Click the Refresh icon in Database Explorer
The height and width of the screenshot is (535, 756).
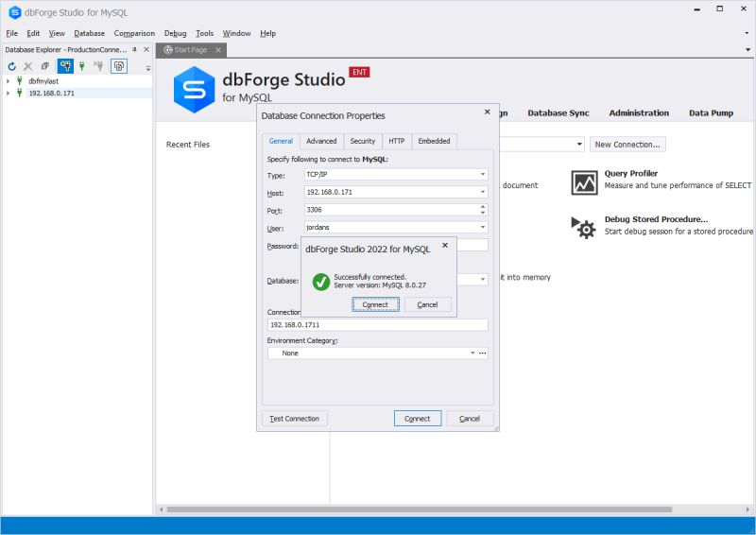point(12,66)
